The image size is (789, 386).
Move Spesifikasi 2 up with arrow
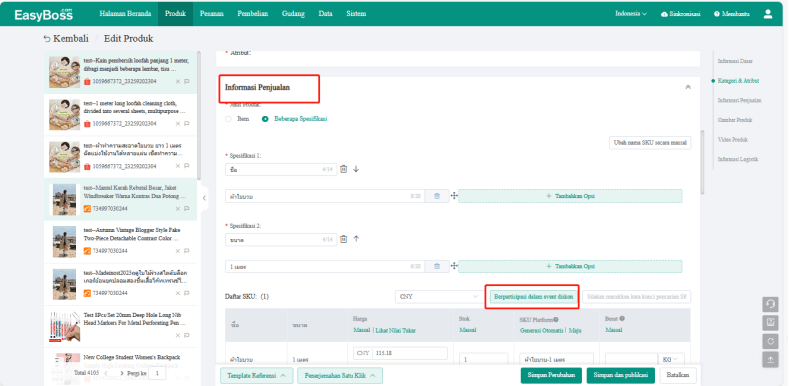(356, 239)
